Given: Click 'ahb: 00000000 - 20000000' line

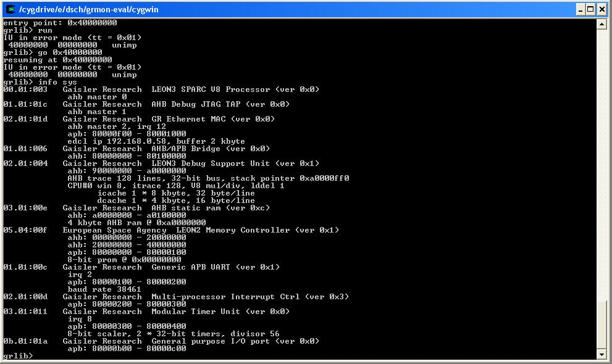Looking at the screenshot, I should coord(127,238).
